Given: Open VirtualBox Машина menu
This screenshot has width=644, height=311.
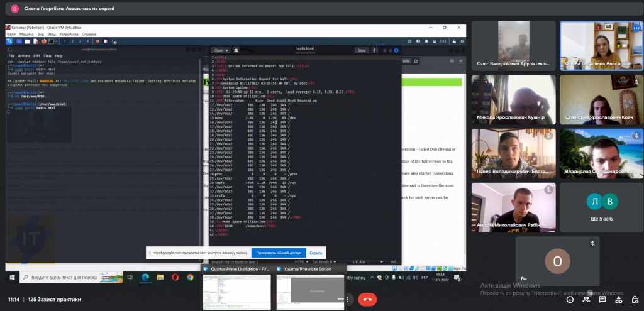Looking at the screenshot, I should coord(26,35).
